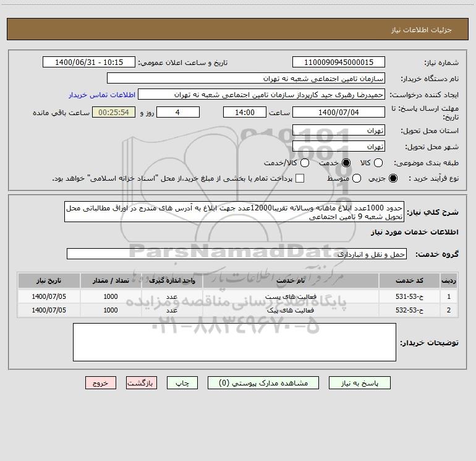Click quantity 1000 in فعالیت های پیک row

(x=111, y=310)
